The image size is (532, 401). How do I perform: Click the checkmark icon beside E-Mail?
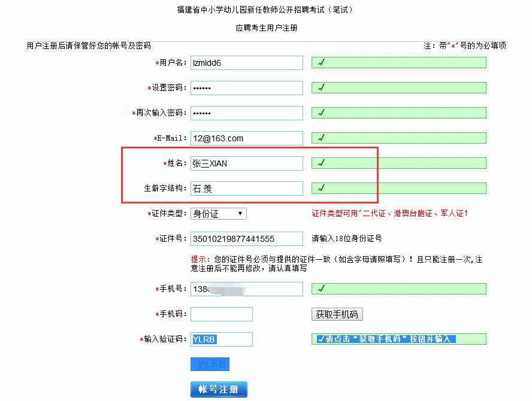click(322, 138)
